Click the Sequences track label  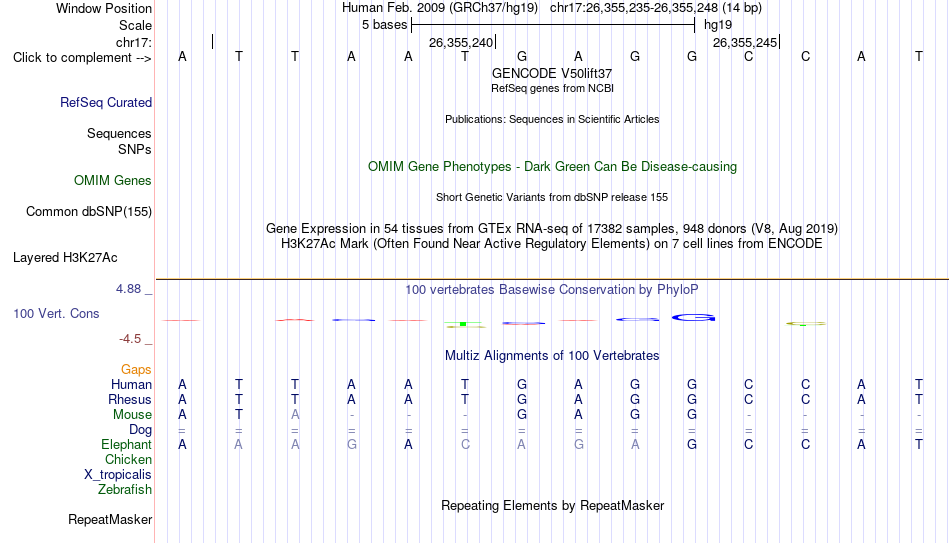click(119, 133)
